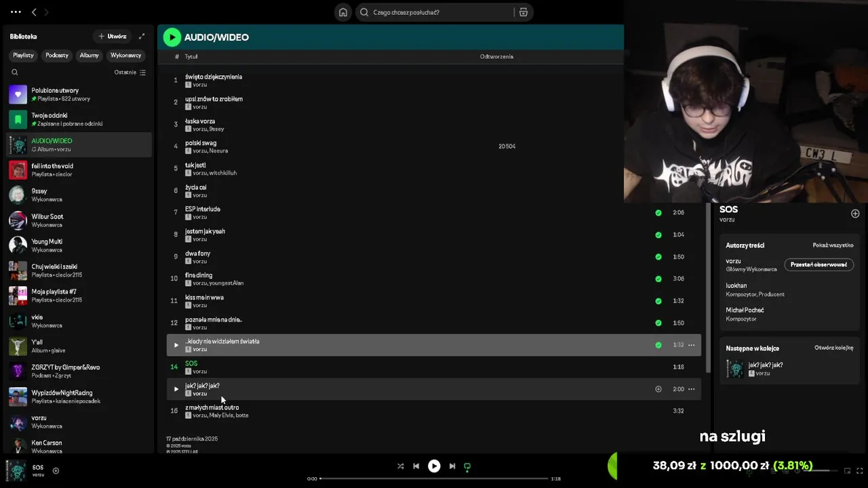Image resolution: width=868 pixels, height=488 pixels.
Task: Select the Wykonawcy filter tab
Action: (126, 55)
